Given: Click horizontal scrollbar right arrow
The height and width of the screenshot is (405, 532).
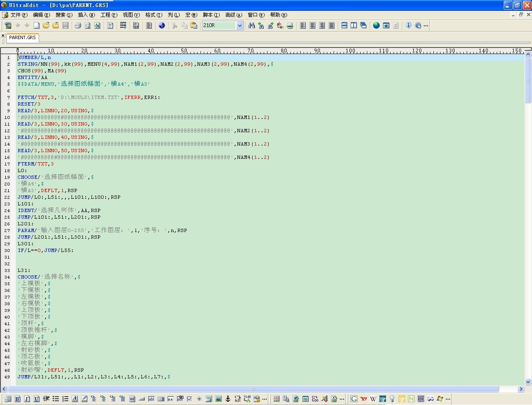Looking at the screenshot, I should pos(521,389).
